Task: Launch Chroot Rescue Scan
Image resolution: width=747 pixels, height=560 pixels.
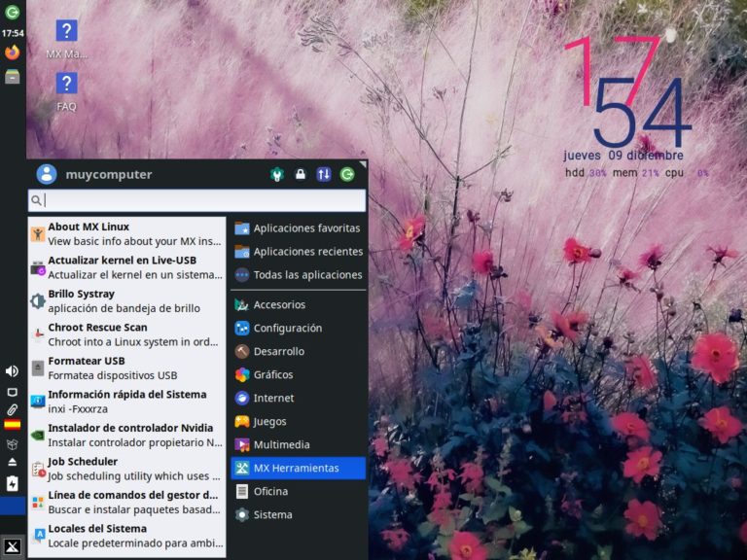Action: 126,334
